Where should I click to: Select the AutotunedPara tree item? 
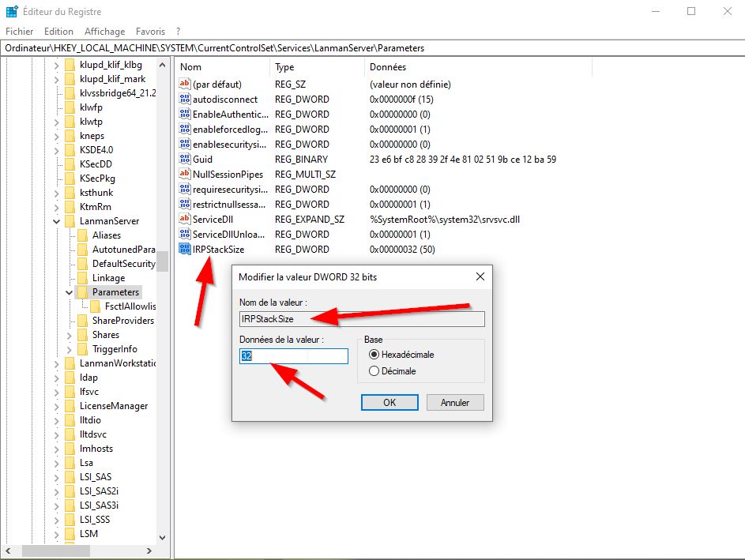[123, 250]
